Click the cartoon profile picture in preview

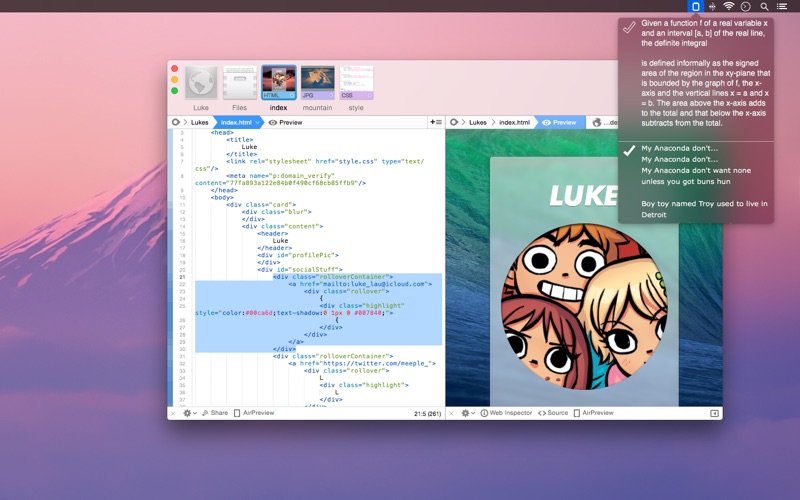[x=584, y=307]
